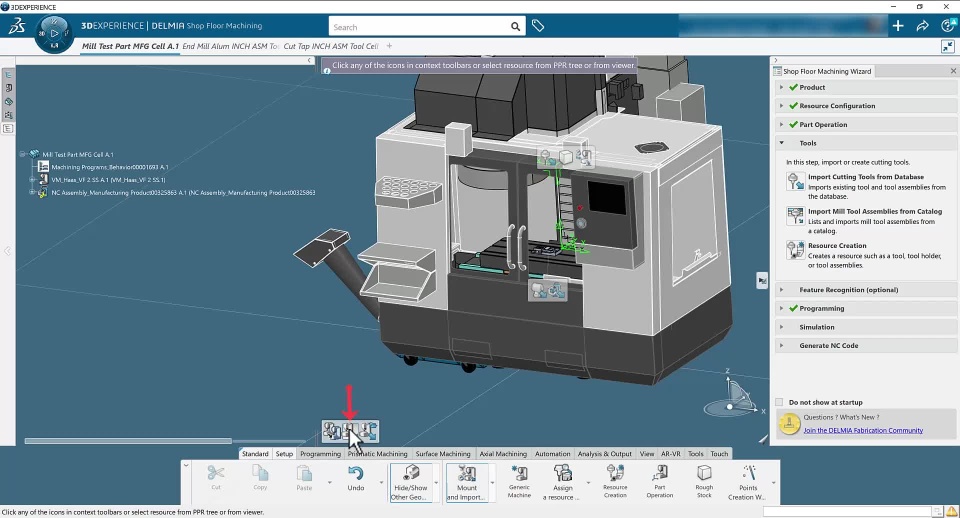The height and width of the screenshot is (518, 960).
Task: Click Import Cutting Tools from Database icon
Action: 795,181
